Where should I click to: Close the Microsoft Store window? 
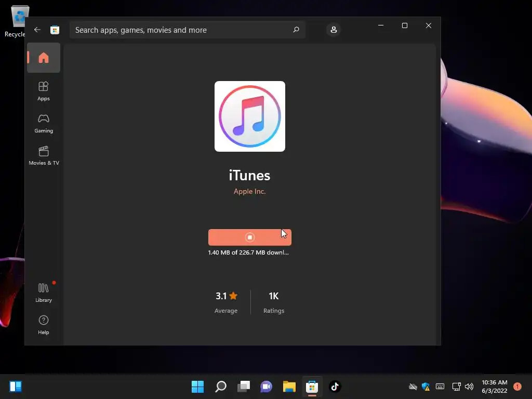[429, 25]
